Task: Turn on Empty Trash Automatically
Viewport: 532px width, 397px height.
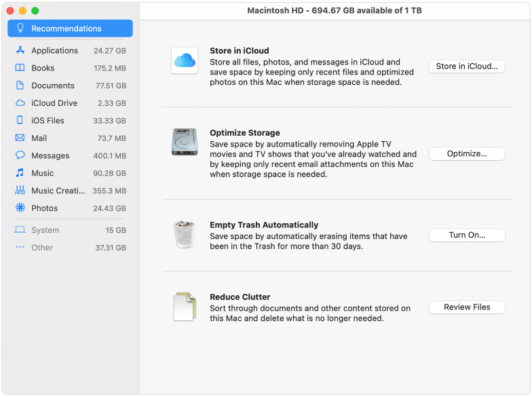Action: 467,235
